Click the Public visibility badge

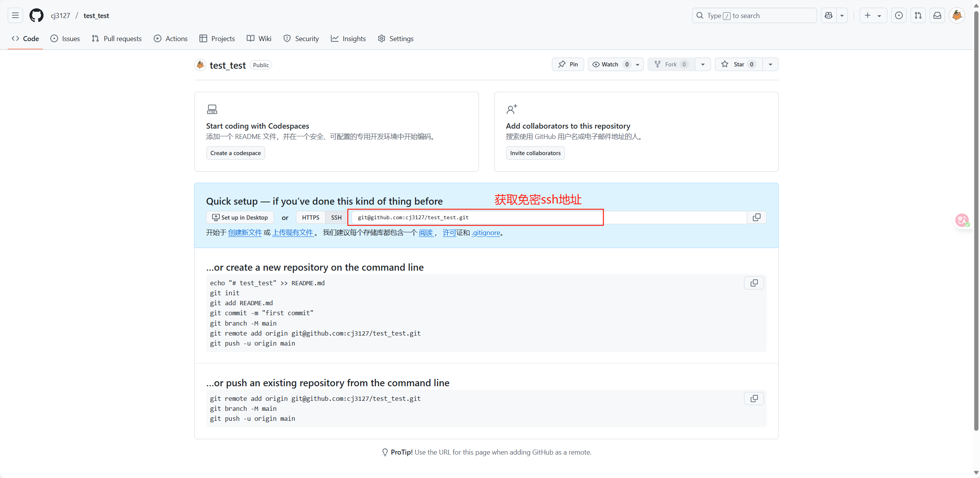261,65
